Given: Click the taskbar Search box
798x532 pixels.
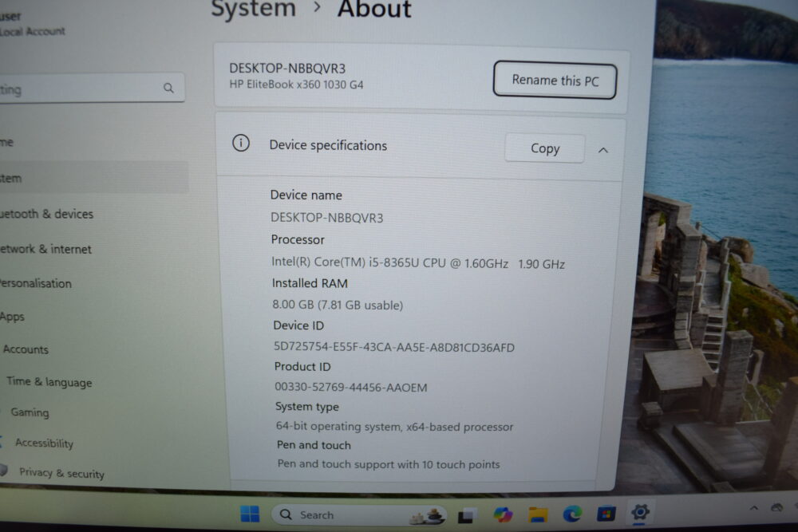Looking at the screenshot, I should (x=359, y=514).
